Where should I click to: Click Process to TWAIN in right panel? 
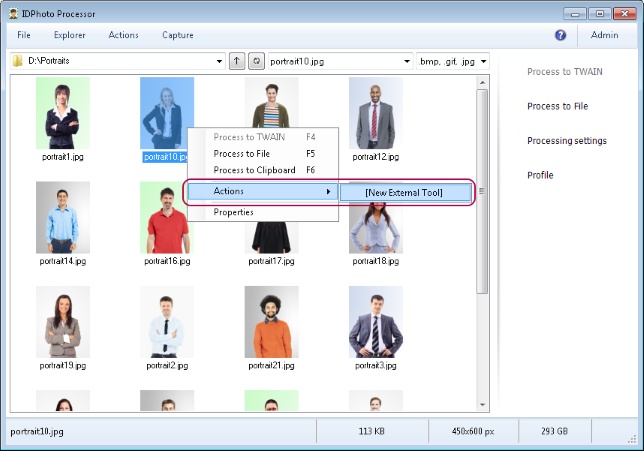point(565,72)
